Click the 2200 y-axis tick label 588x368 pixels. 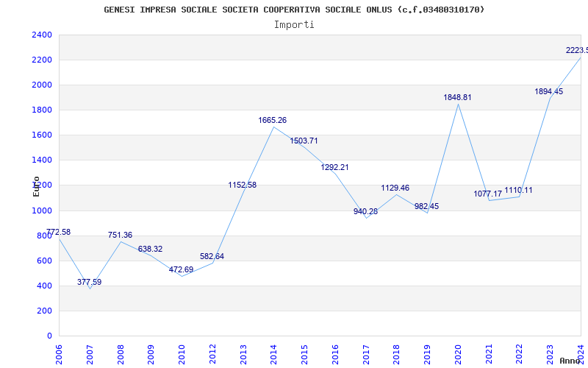coord(42,60)
